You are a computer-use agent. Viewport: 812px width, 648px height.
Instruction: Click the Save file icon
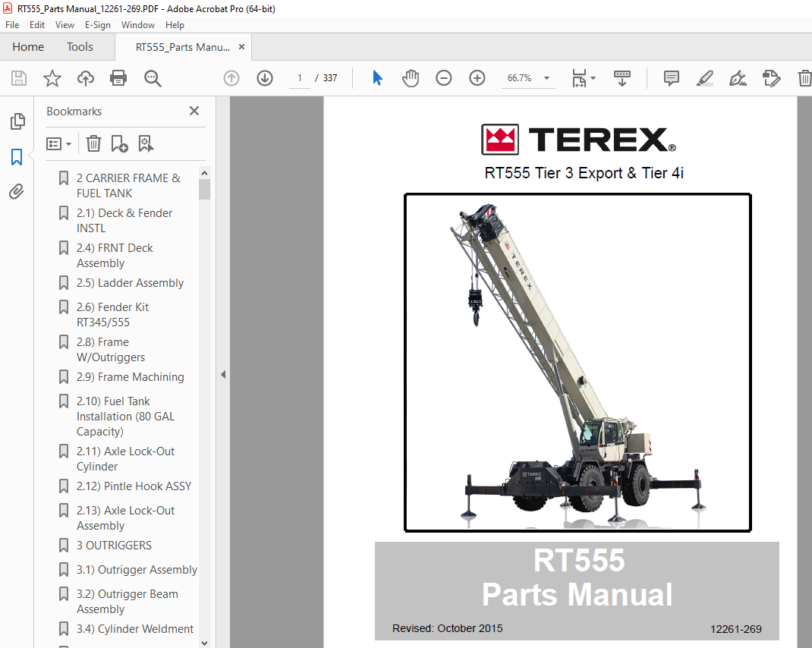(19, 78)
